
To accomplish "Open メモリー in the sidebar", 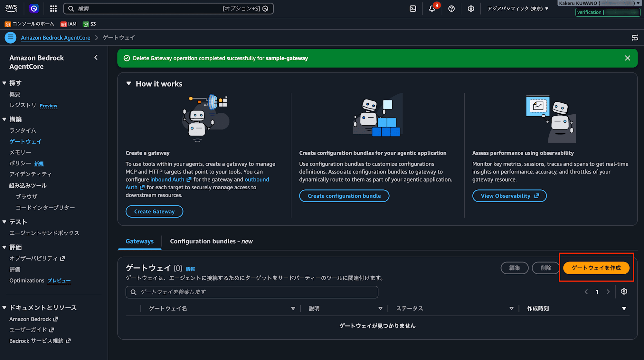I will [x=20, y=152].
